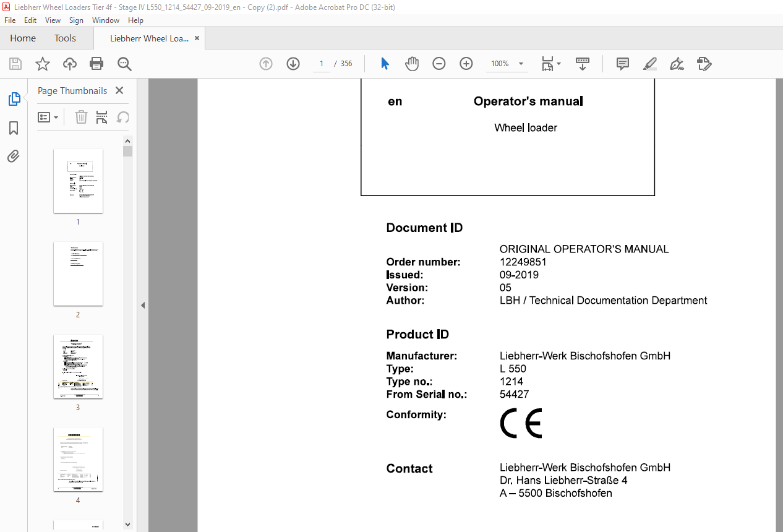This screenshot has width=783, height=532.
Task: Click 'Liebherr-Werk Bischofshofen GmbH' manufacturer text
Action: [x=585, y=356]
